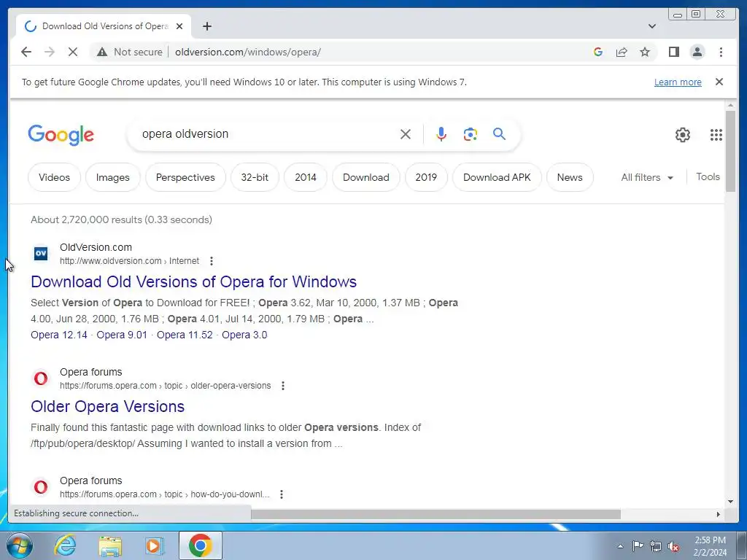Select the Perspectives filter
Viewport: 747px width, 560px height.
[185, 177]
